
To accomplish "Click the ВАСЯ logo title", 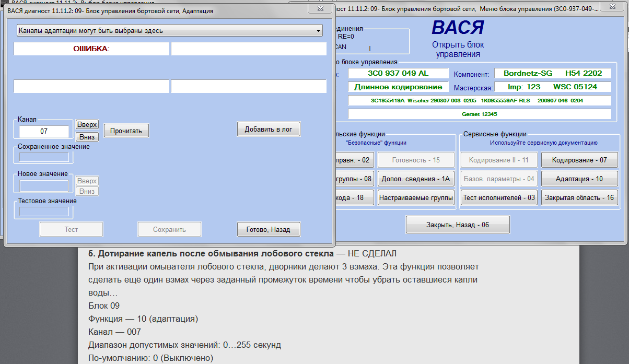I will [458, 28].
